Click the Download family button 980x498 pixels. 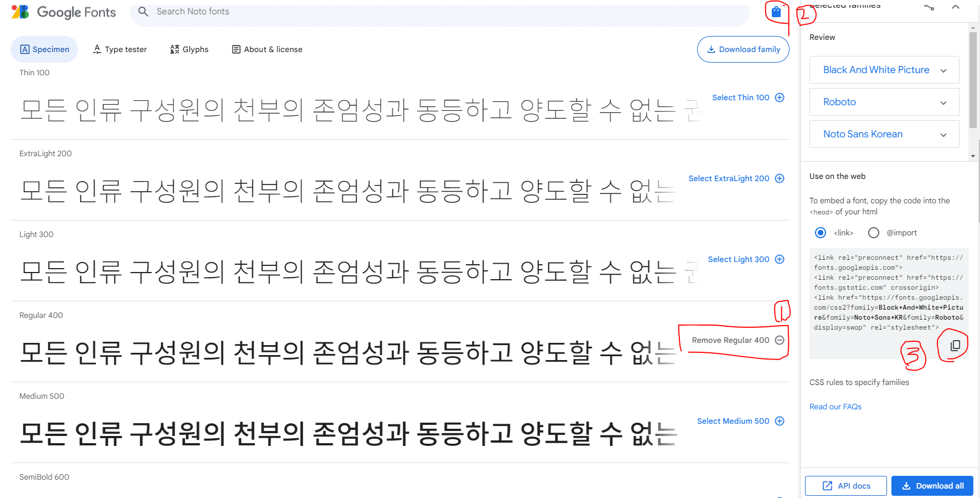click(743, 49)
